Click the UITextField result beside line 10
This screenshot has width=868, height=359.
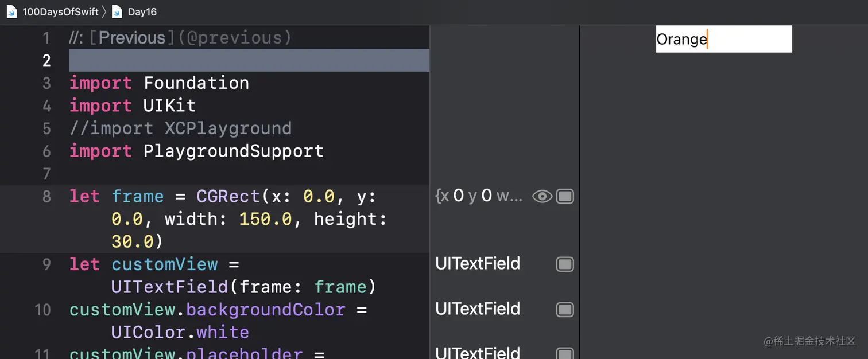tap(478, 309)
